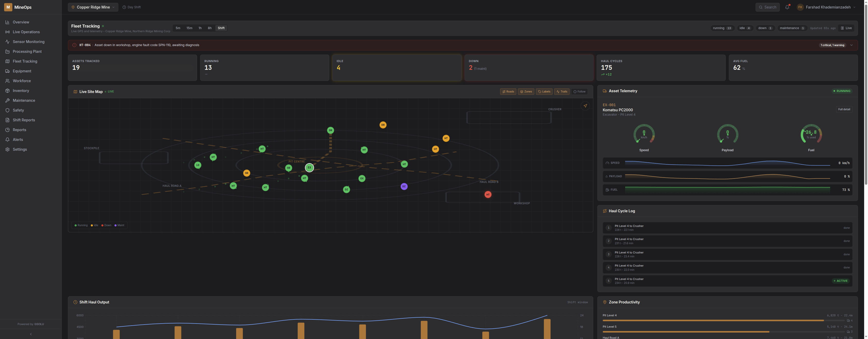
Task: Select the green GR marker at pit centre
Action: click(288, 168)
